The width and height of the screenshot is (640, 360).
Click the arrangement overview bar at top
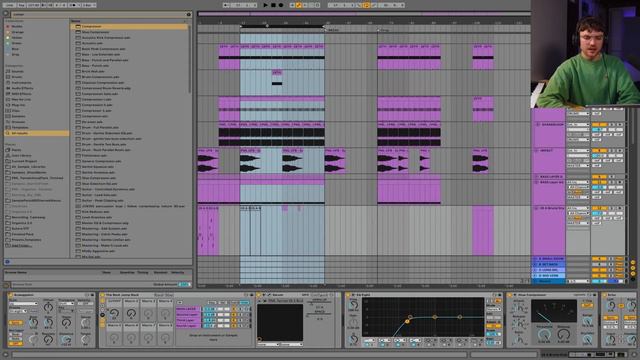click(x=364, y=14)
